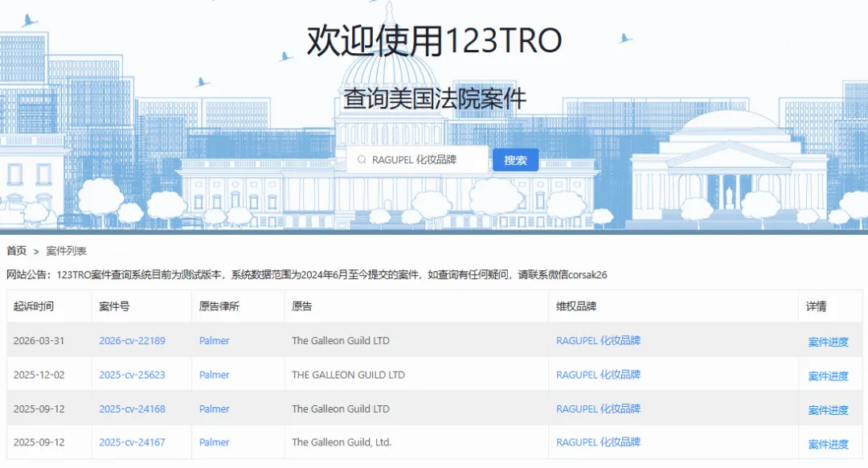This screenshot has width=868, height=468.
Task: Open 案件进度 for case 2025-cv-24167
Action: pos(828,444)
